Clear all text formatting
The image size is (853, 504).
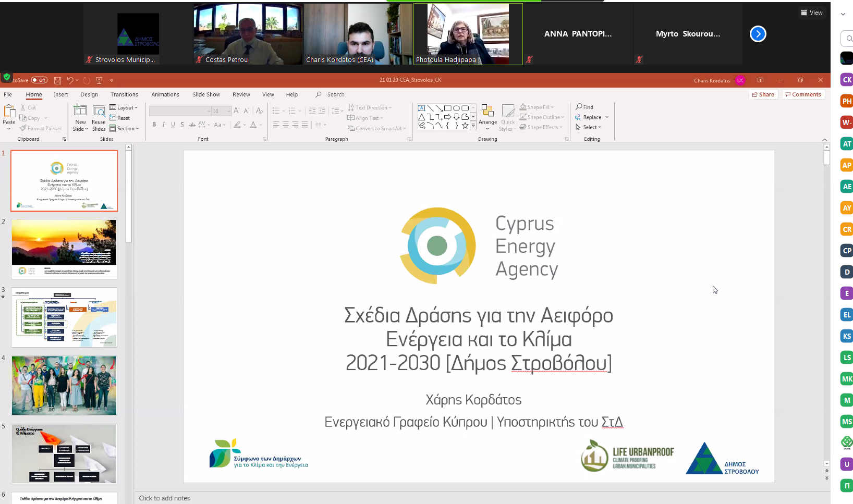(x=260, y=110)
